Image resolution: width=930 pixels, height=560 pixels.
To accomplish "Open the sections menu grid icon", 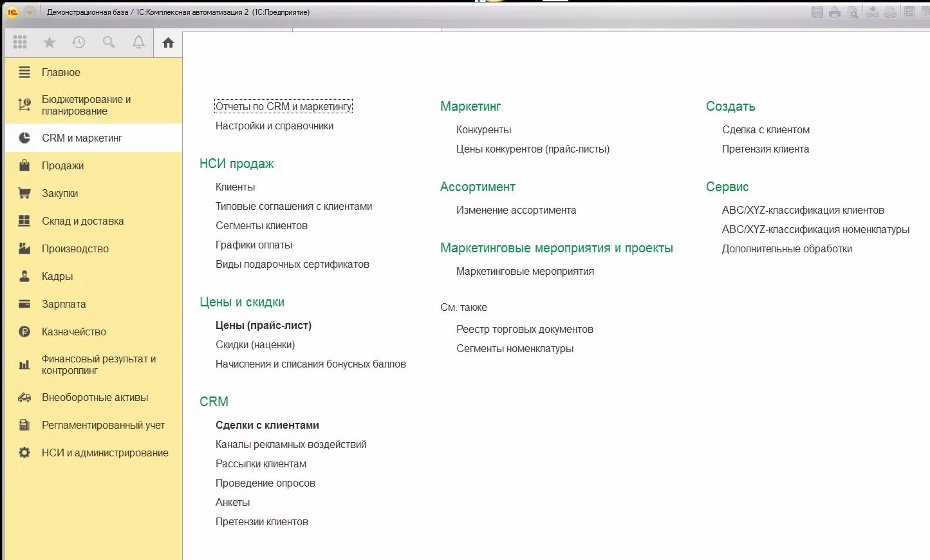I will pos(20,42).
